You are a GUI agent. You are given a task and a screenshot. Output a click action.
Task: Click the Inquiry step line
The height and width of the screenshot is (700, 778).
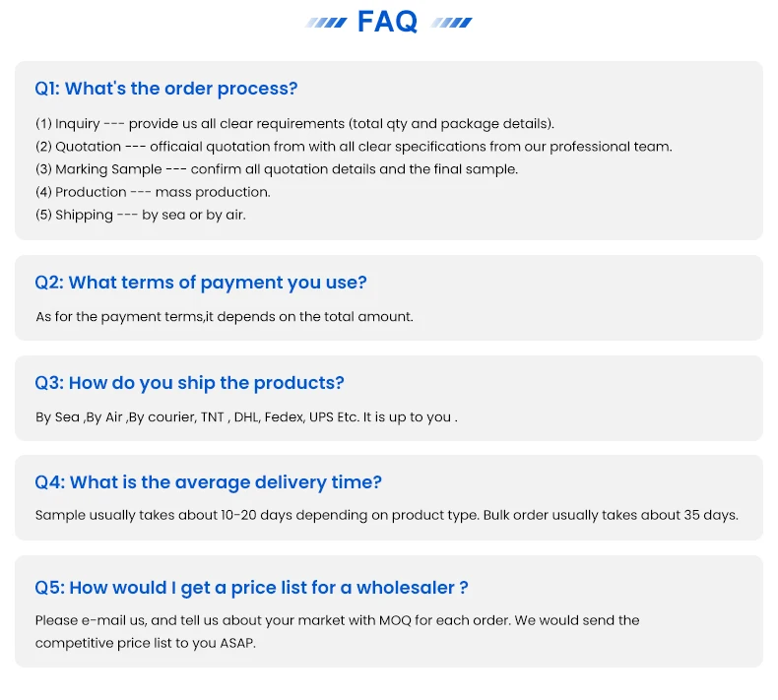pos(294,123)
